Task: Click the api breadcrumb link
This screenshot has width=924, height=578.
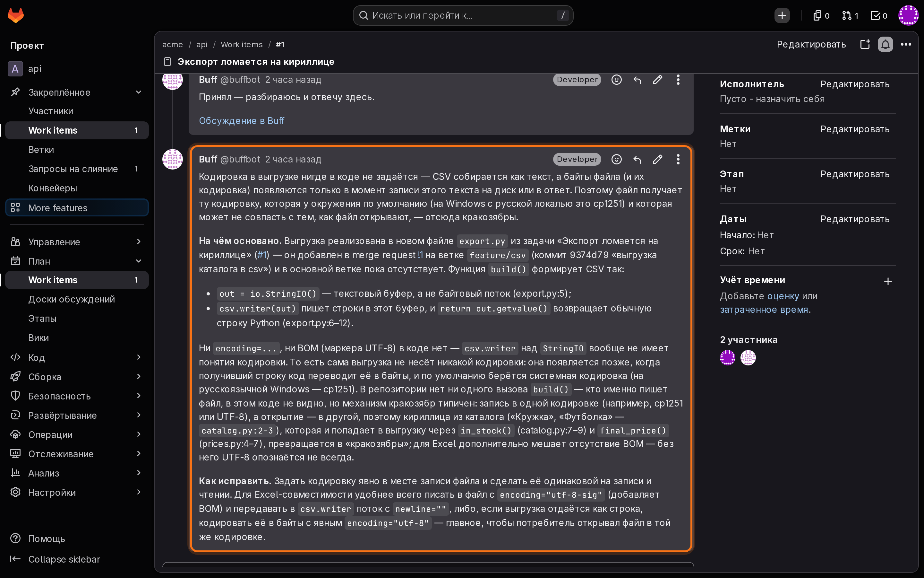Action: pyautogui.click(x=201, y=45)
